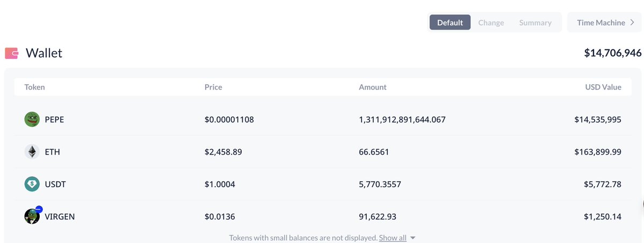Click the ETH diamond token icon
This screenshot has width=644, height=243.
point(32,152)
